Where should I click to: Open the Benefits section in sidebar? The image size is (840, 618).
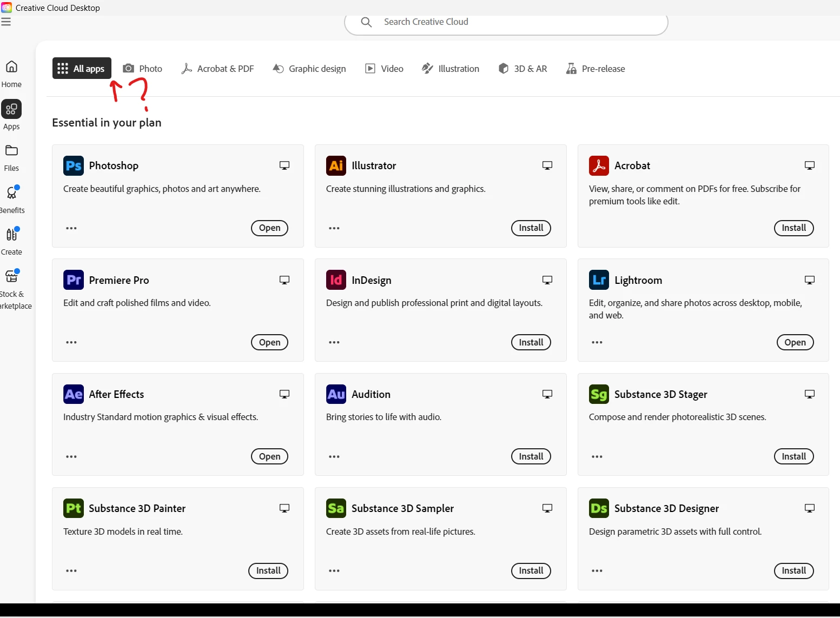pyautogui.click(x=11, y=199)
